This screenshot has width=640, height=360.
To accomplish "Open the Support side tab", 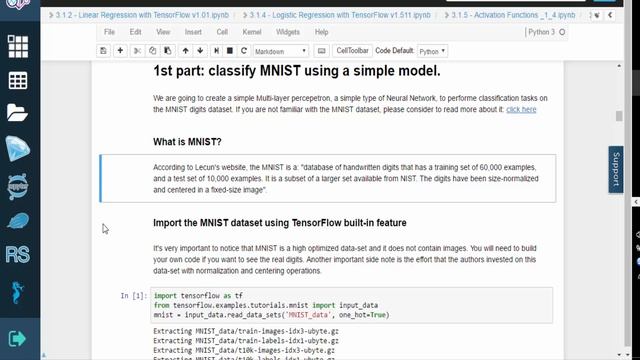I will pos(616,169).
